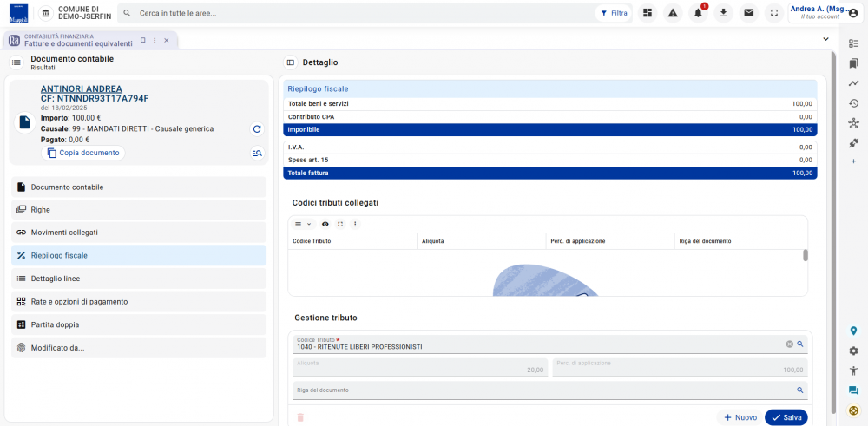
Task: Open the Andrea A. account menu
Action: pyautogui.click(x=825, y=13)
